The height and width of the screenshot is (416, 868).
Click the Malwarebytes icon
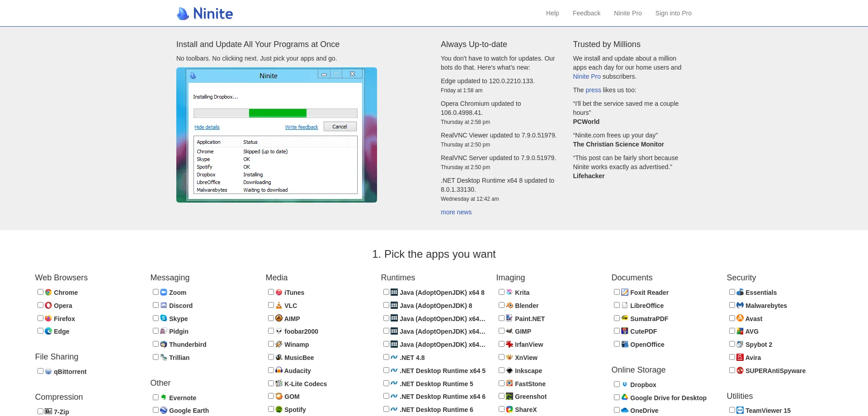click(740, 306)
